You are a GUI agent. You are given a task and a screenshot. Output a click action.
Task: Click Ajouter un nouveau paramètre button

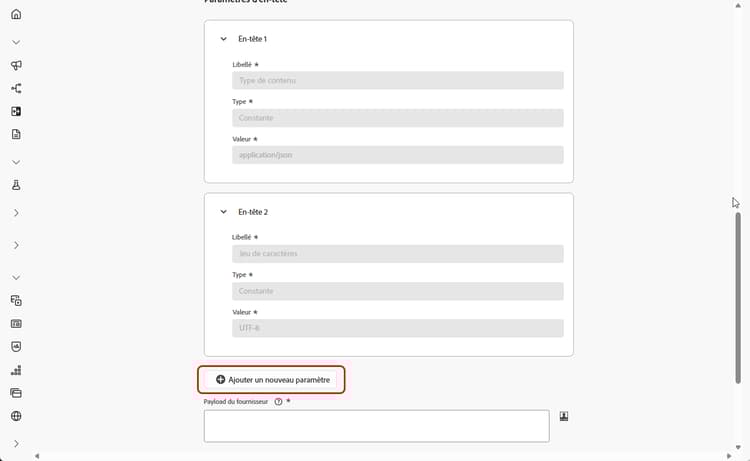[x=272, y=380]
